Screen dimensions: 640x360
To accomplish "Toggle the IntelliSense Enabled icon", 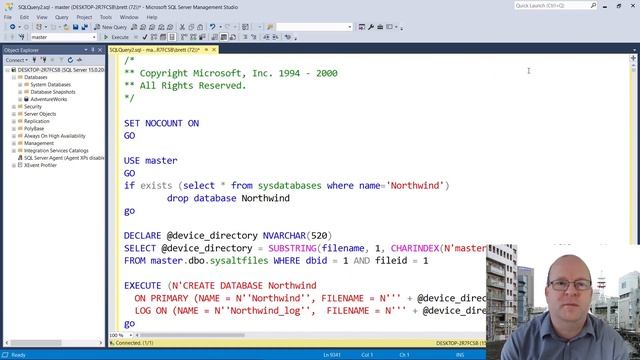I will tap(172, 37).
